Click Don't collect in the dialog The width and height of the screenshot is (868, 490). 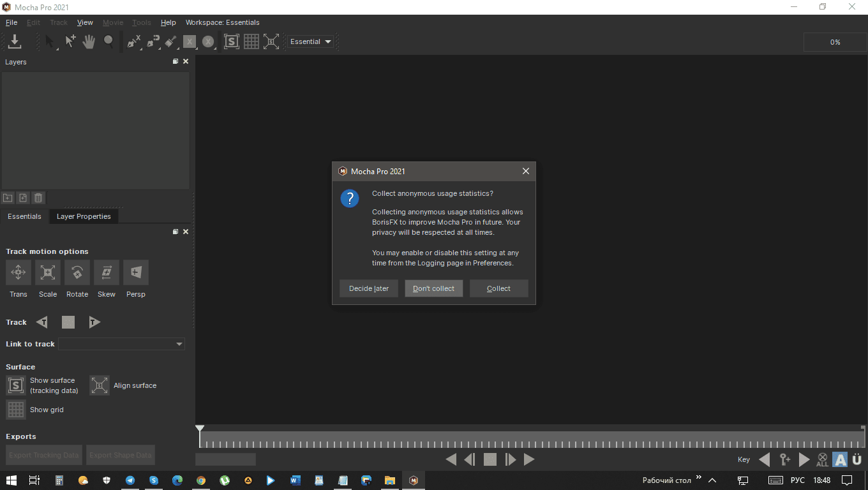[433, 288]
